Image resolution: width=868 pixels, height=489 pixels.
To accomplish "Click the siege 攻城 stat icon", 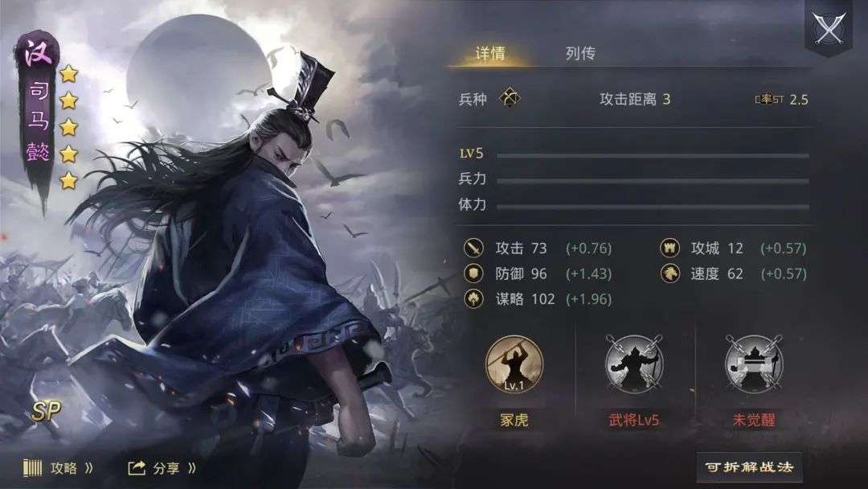I will pos(669,248).
